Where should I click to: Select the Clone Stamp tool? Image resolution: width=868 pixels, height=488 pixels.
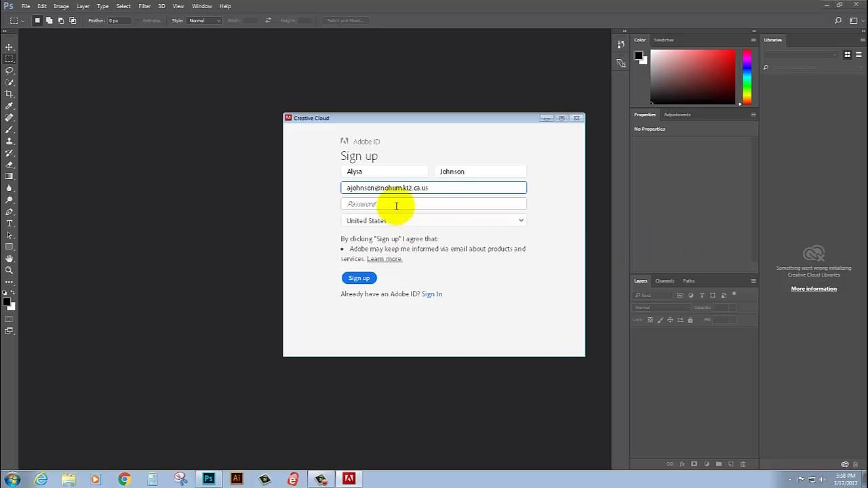coord(9,141)
